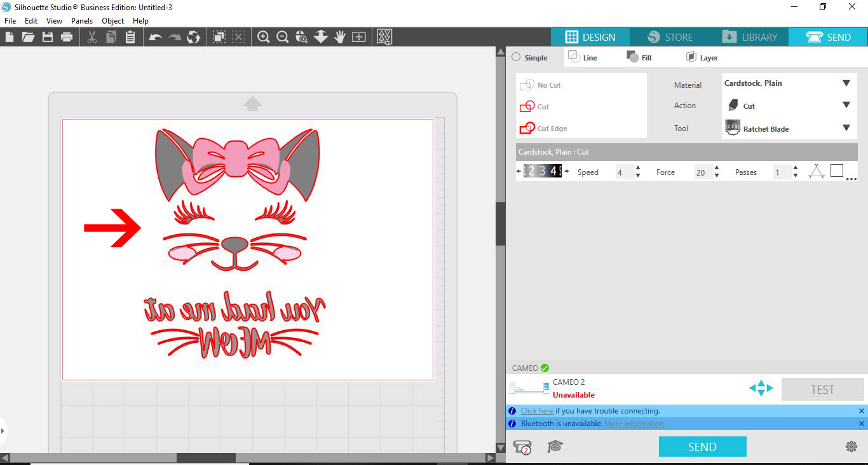Open the machine arrow position controls

coord(761,388)
